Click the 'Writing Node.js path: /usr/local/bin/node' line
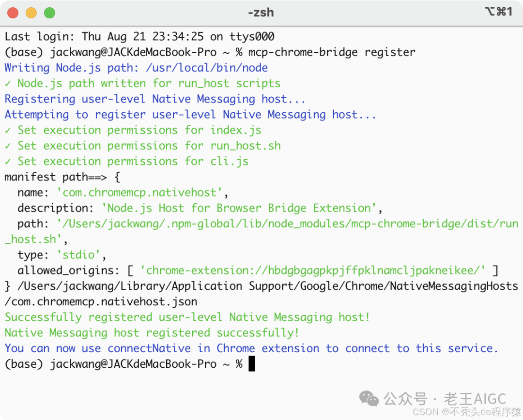 click(x=136, y=68)
